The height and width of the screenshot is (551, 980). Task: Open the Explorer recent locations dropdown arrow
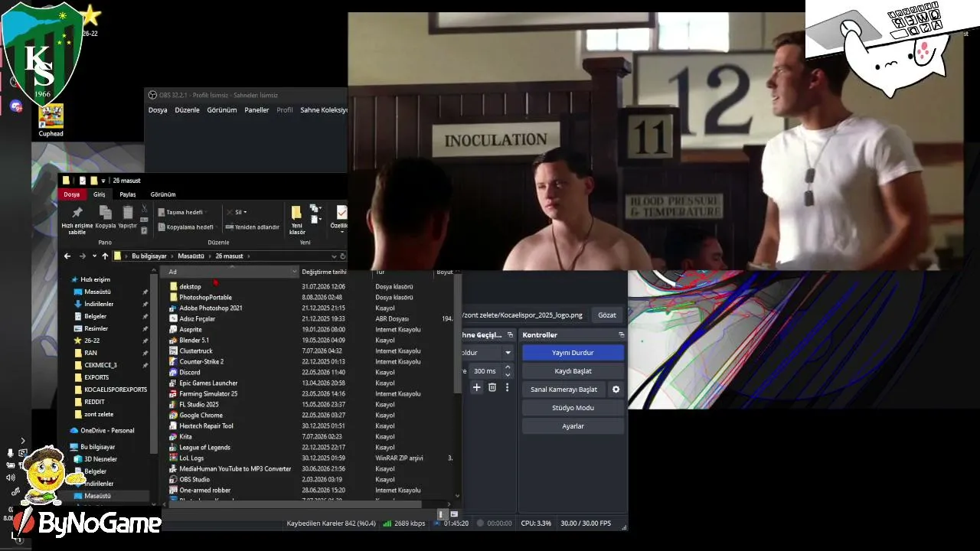coord(94,256)
